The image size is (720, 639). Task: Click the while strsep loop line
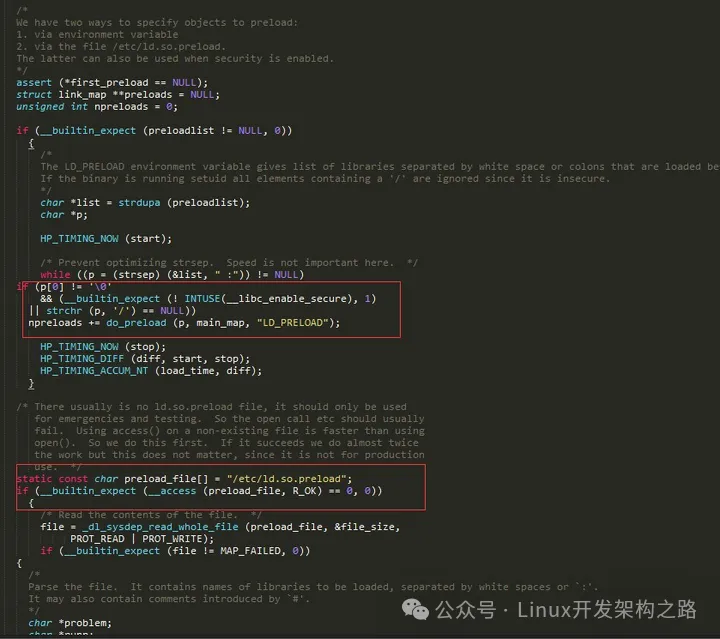tap(171, 274)
